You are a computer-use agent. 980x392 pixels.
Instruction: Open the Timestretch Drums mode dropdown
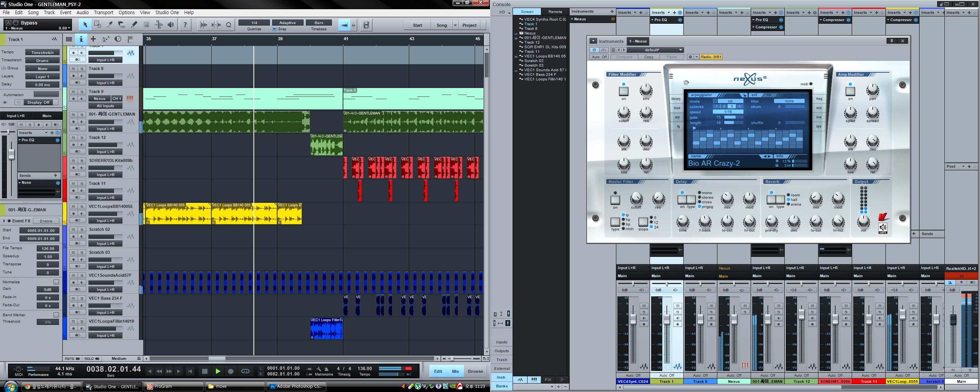(42, 60)
